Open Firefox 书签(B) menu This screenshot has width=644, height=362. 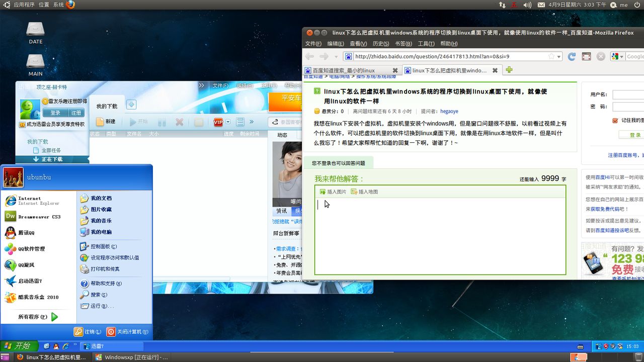[404, 44]
